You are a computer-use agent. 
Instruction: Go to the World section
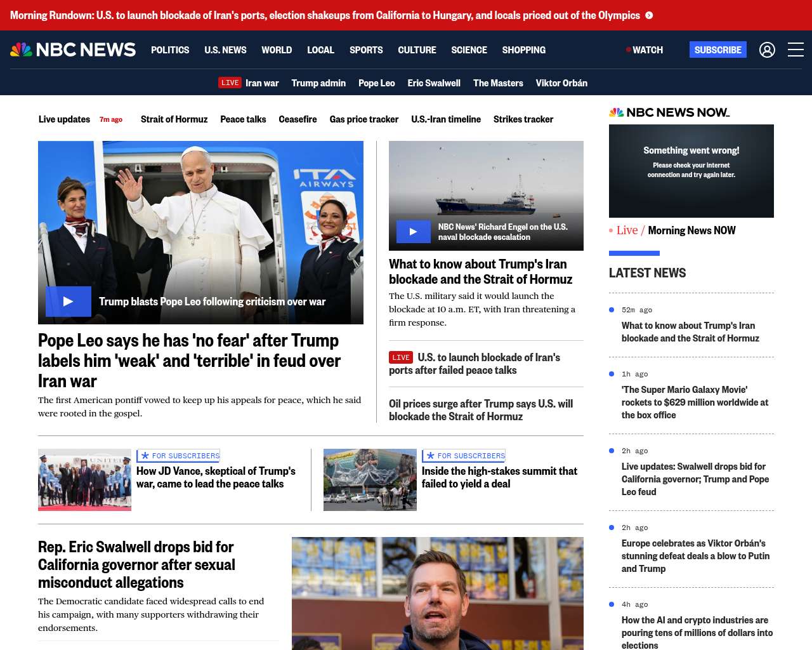click(x=277, y=50)
